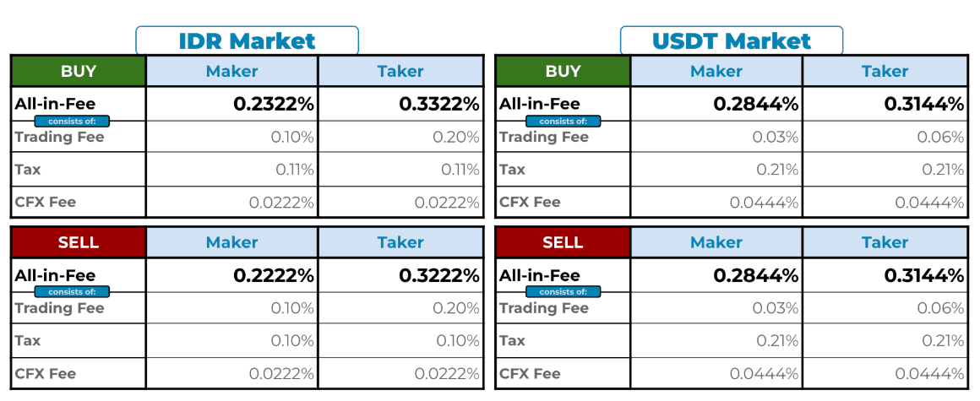Select Taker column header in USDT Market BUY table

[x=885, y=72]
